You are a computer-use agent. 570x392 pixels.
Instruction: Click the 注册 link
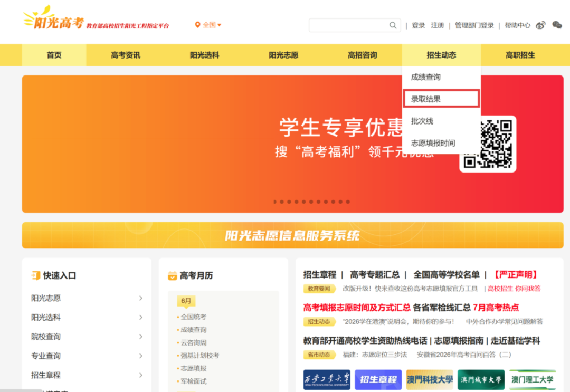(438, 25)
